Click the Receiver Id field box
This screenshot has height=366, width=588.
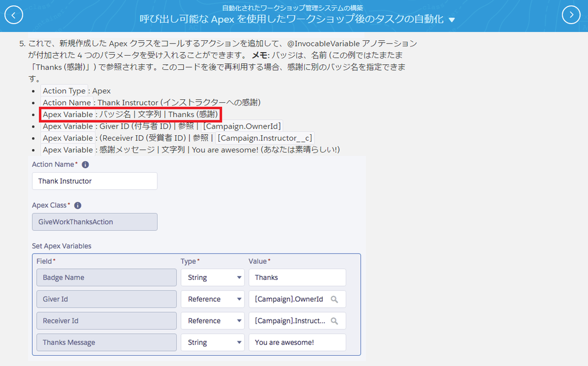106,321
